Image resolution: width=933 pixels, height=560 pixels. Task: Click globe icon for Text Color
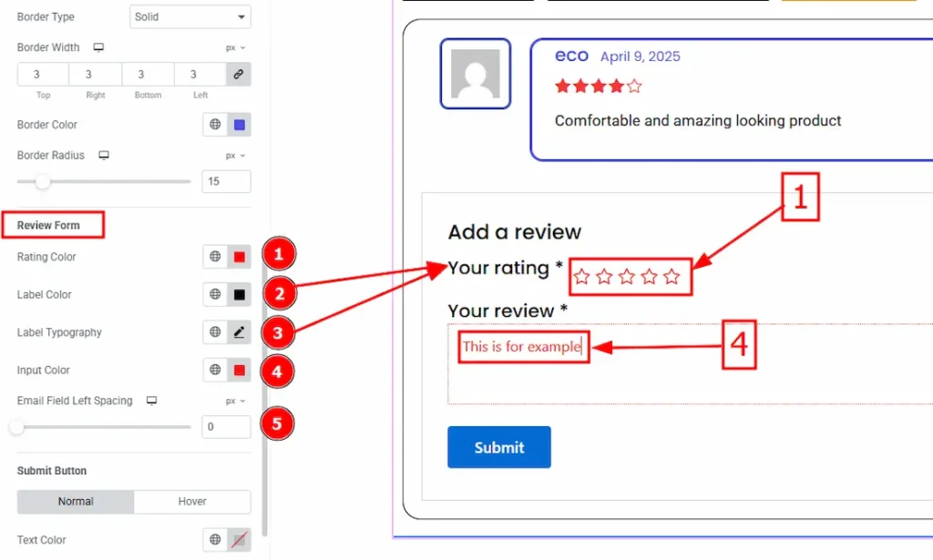215,540
